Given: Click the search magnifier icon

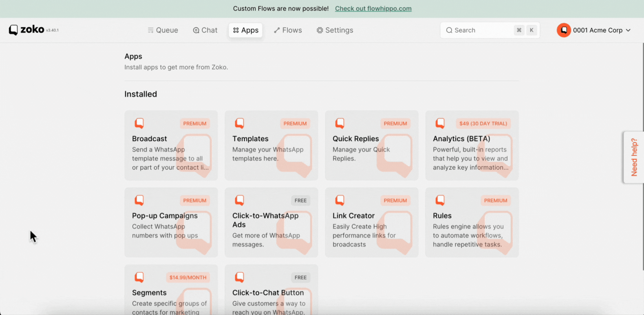Looking at the screenshot, I should [x=449, y=30].
